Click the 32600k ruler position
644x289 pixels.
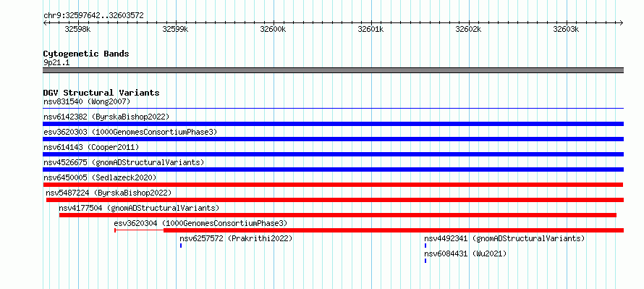tap(273, 29)
